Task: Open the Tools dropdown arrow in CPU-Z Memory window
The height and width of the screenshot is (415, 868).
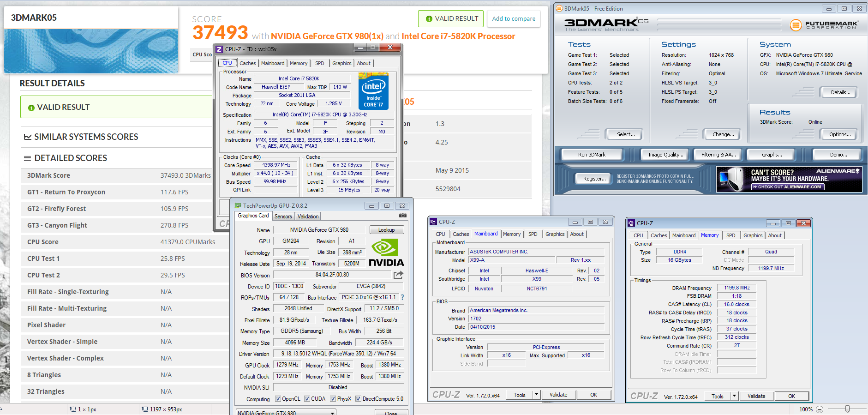Action: pyautogui.click(x=735, y=396)
